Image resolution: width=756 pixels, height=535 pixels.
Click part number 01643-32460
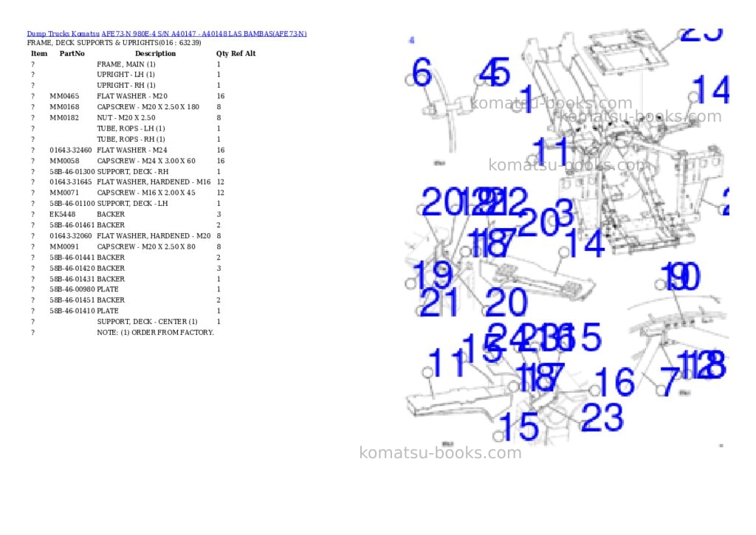pos(70,151)
